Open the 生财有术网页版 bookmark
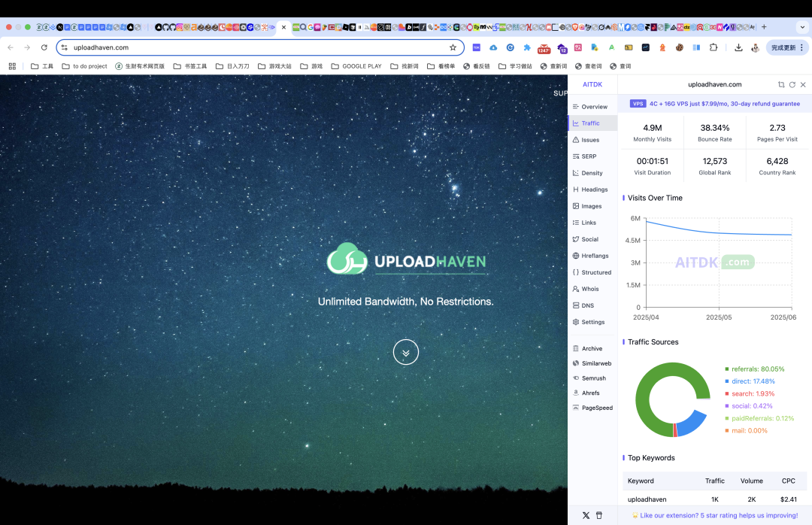This screenshot has height=525, width=812. (x=140, y=66)
